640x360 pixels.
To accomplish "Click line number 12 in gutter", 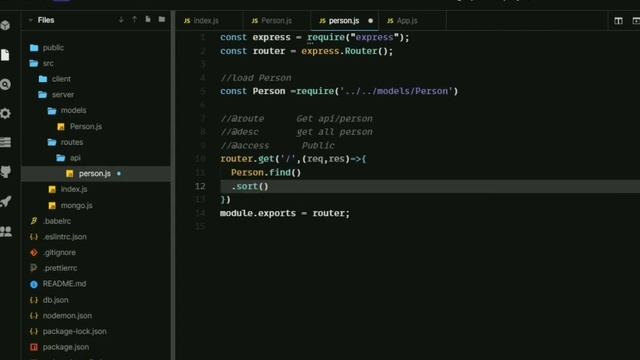I will 200,187.
